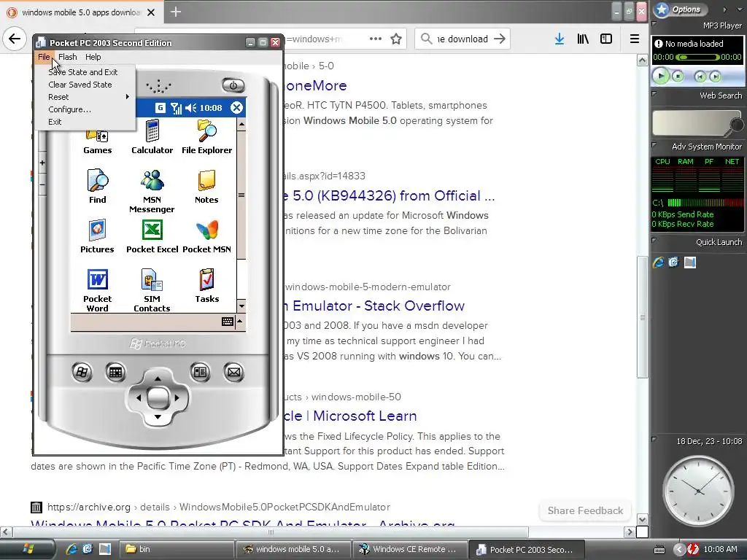The width and height of the screenshot is (747, 560).
Task: Click the emulator zoom plus button
Action: pos(42,163)
